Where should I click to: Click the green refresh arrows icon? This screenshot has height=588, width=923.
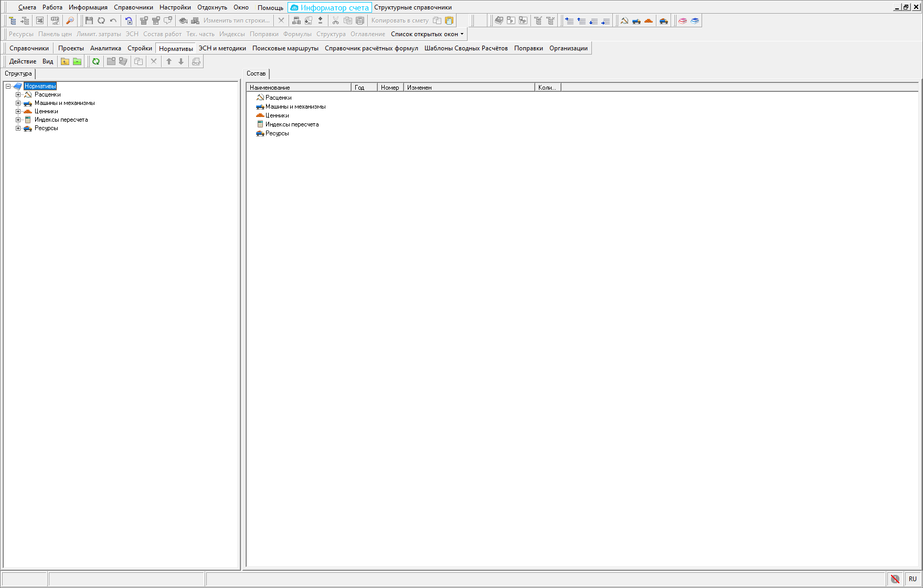96,61
